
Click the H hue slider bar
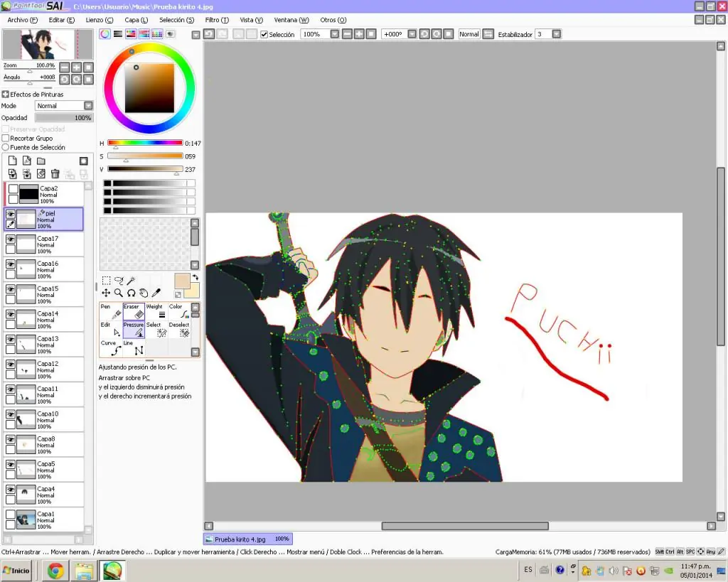pos(145,143)
